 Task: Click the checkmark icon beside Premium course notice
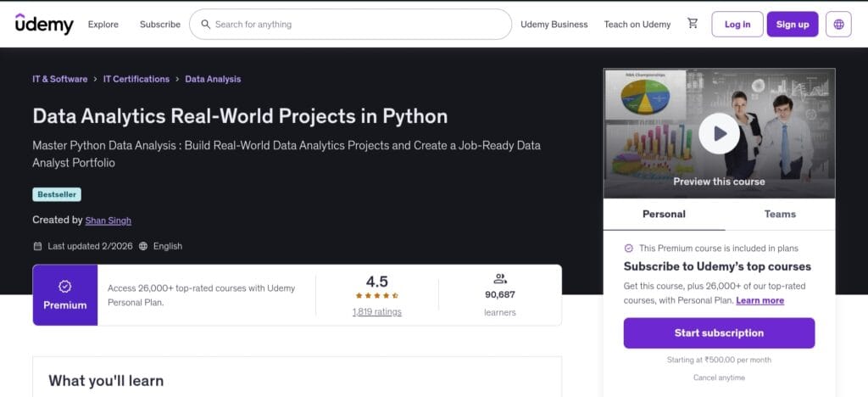click(x=628, y=249)
